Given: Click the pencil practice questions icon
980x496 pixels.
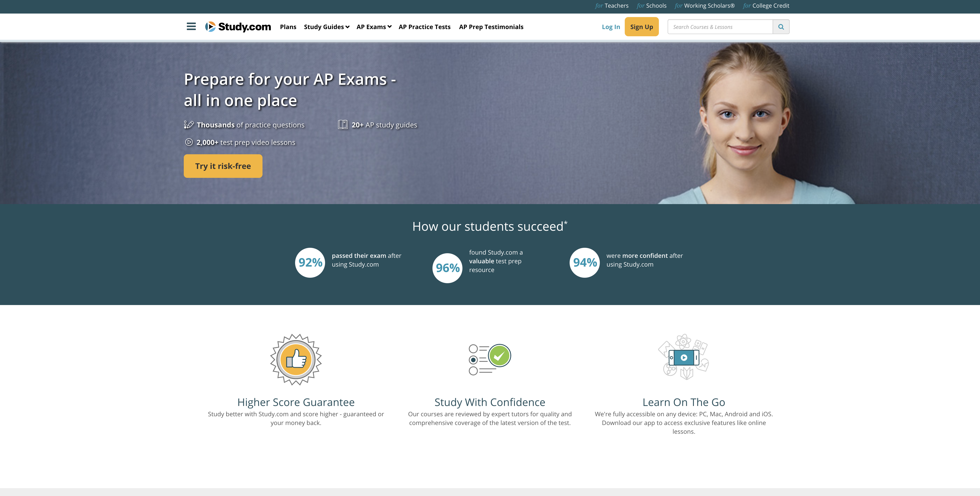Looking at the screenshot, I should (189, 125).
